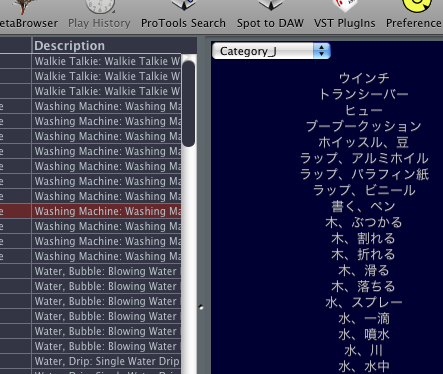Choose the ヒュー category entry
This screenshot has width=443, height=374.
click(364, 110)
